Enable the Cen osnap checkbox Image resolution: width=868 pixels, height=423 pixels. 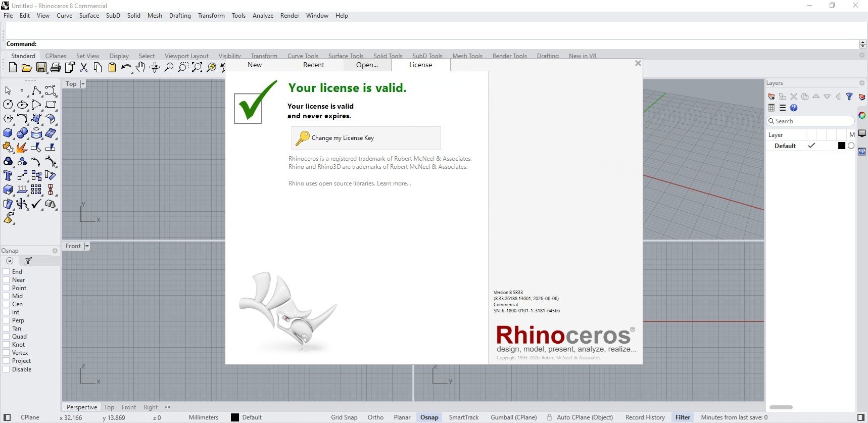7,304
